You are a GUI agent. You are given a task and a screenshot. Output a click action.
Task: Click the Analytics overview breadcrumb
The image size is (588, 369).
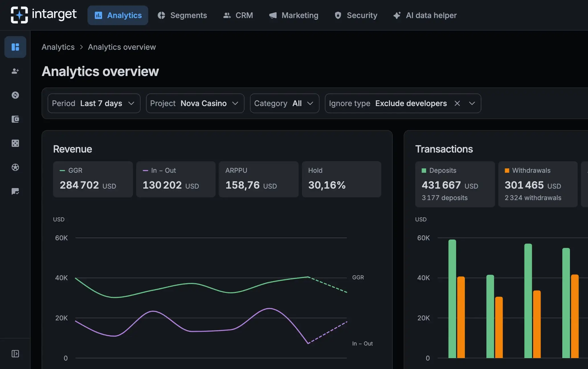(122, 47)
